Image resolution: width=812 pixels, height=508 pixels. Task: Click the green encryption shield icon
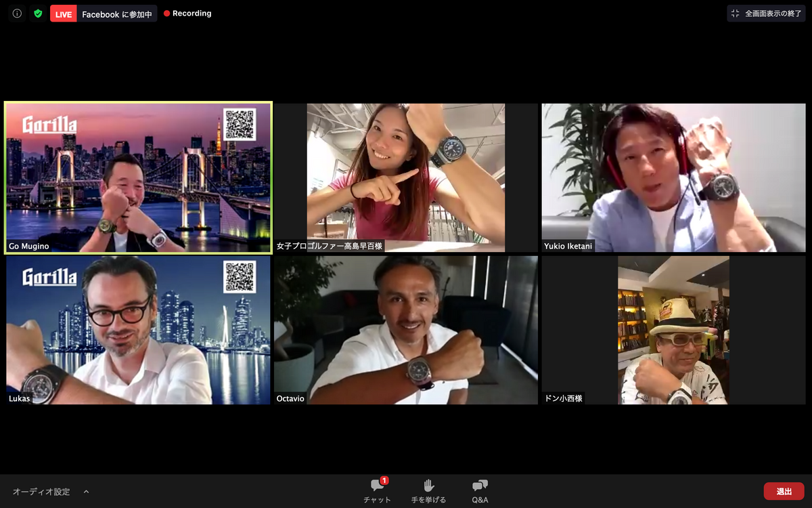pos(38,14)
